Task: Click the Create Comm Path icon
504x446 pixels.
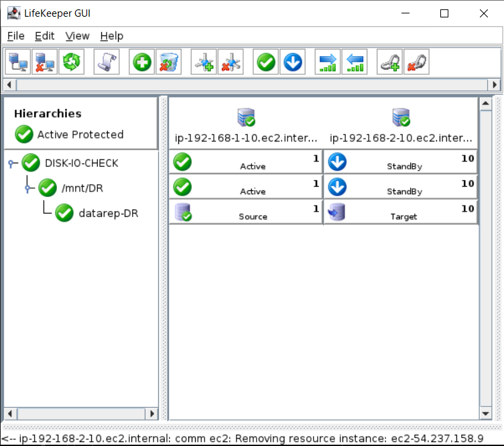Action: (204, 62)
